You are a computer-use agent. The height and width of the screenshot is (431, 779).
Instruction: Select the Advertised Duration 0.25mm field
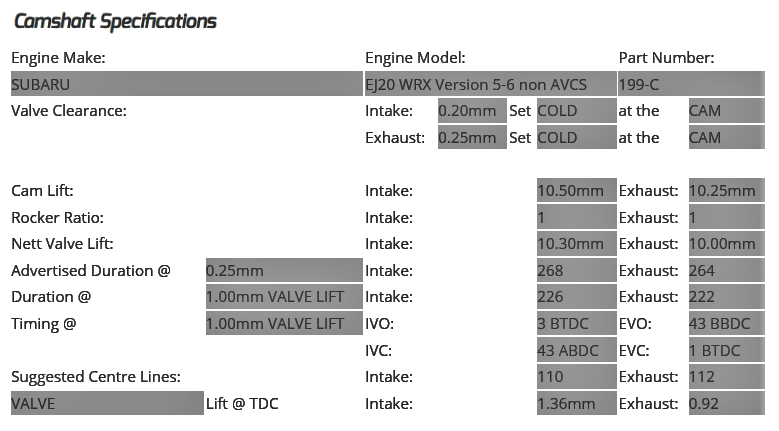pos(284,270)
